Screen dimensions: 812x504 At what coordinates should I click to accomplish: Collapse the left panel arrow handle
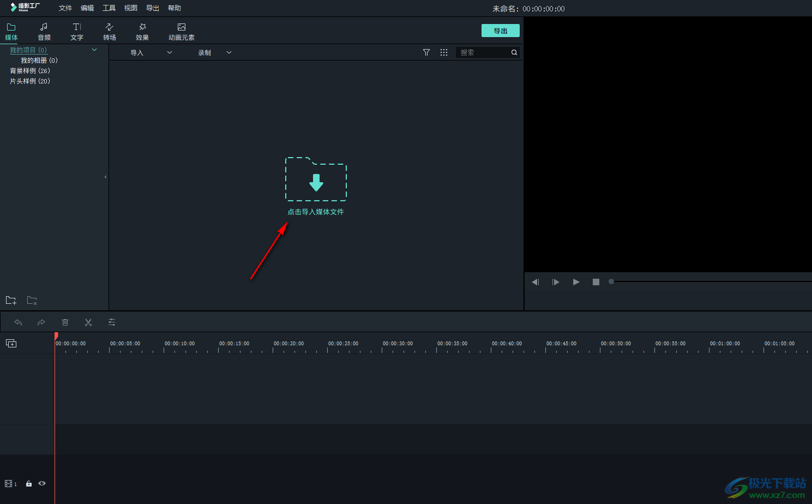click(x=105, y=177)
